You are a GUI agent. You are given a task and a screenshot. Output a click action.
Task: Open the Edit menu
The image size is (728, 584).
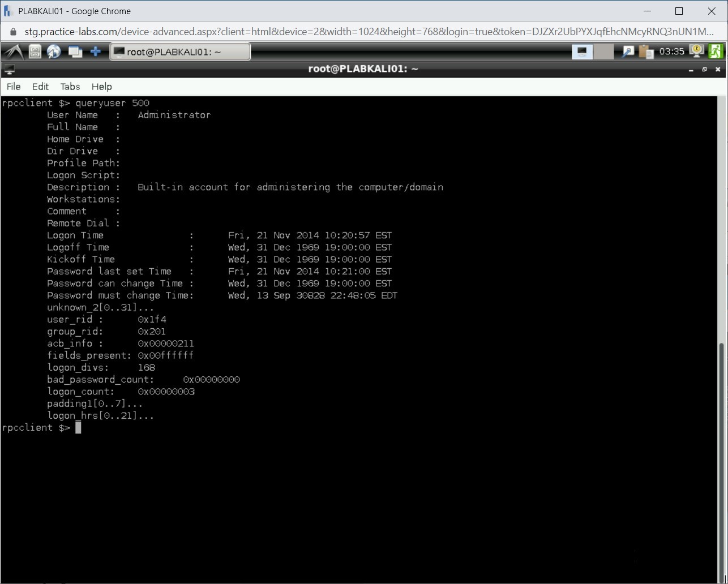click(40, 87)
